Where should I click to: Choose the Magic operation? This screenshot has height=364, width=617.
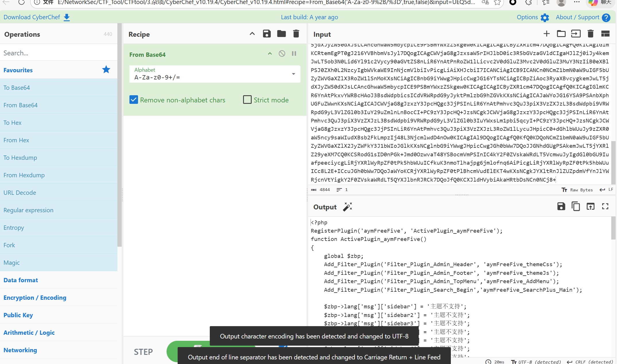click(x=11, y=262)
